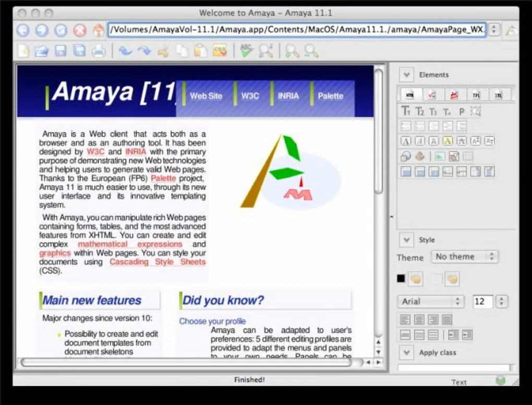Image resolution: width=532 pixels, height=405 pixels.
Task: Insert a T3 heading element
Action: pyautogui.click(x=433, y=112)
